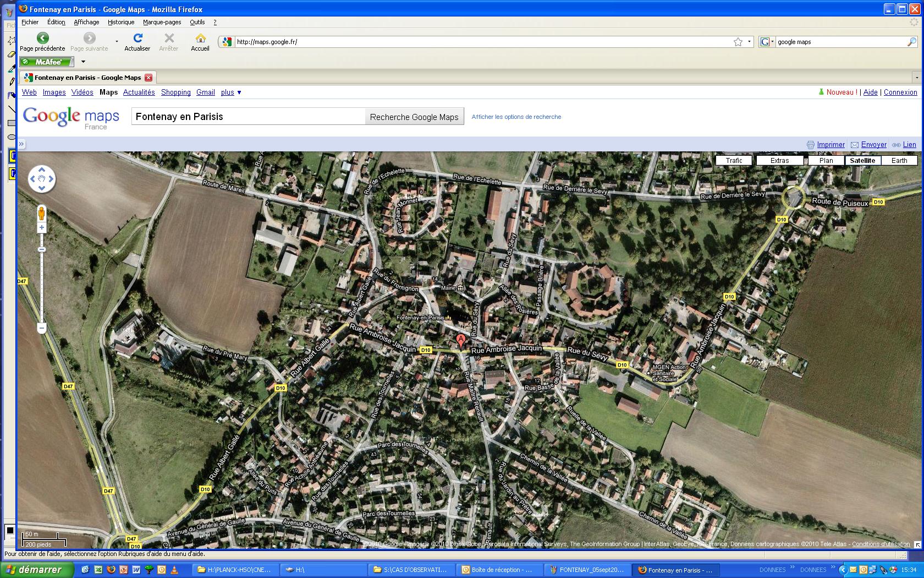Switch the map to Plan view
The height and width of the screenshot is (578, 924).
pos(826,161)
